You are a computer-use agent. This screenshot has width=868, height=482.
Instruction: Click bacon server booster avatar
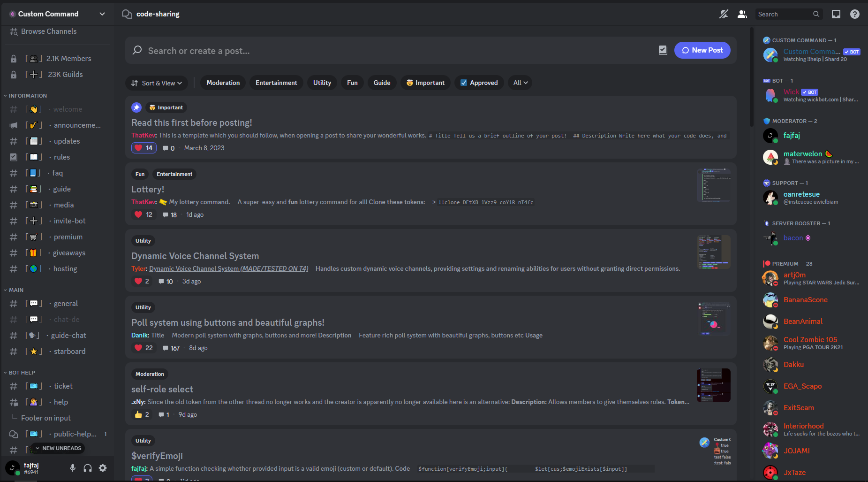[770, 238]
